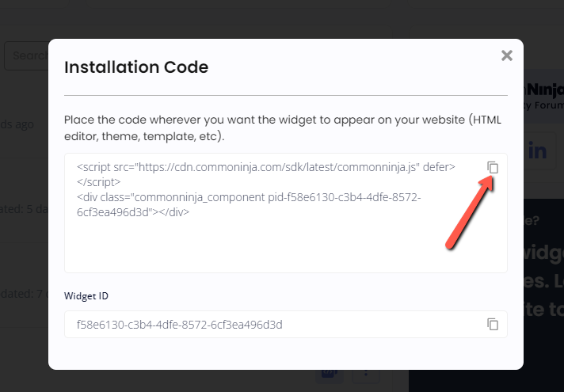Copy the installation code snippet
Image resolution: width=564 pixels, height=392 pixels.
tap(493, 168)
